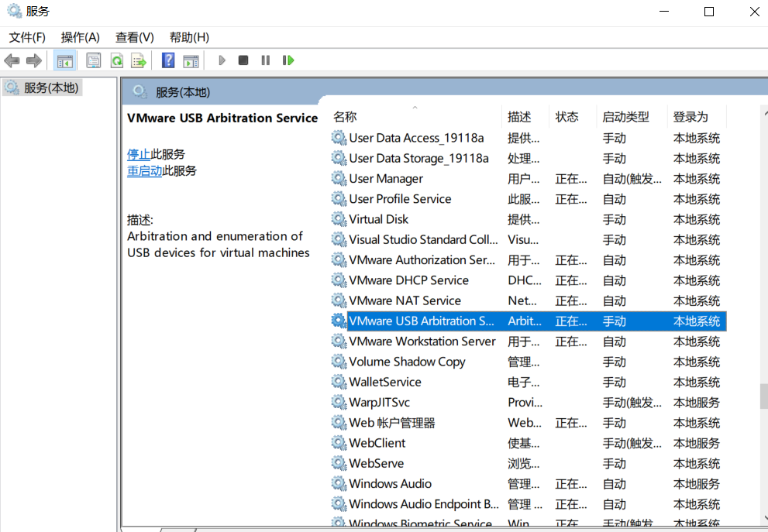Open the 操作(A) menu
Screen dimensions: 768x532
coord(81,37)
